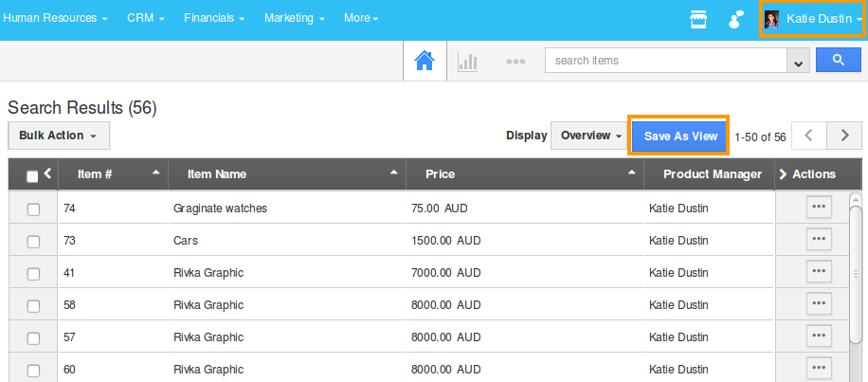Screen dimensions: 868x382
Task: Expand the search items dropdown arrow
Action: tap(799, 62)
